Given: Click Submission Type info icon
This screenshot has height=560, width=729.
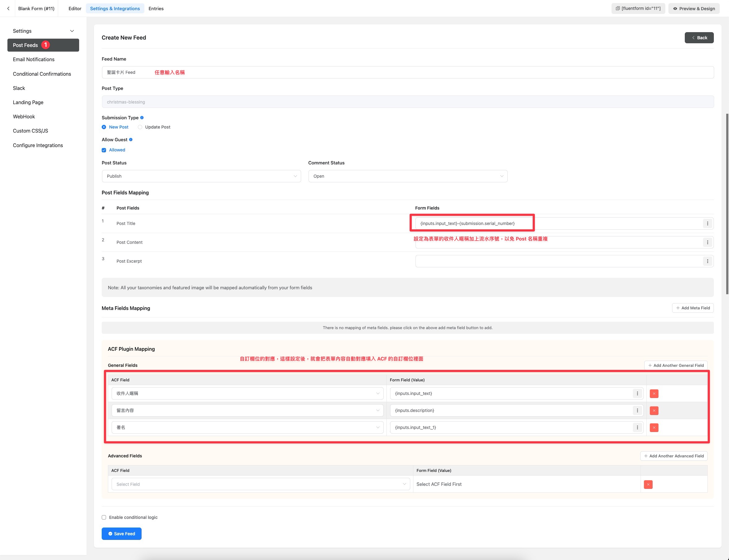Looking at the screenshot, I should point(142,118).
